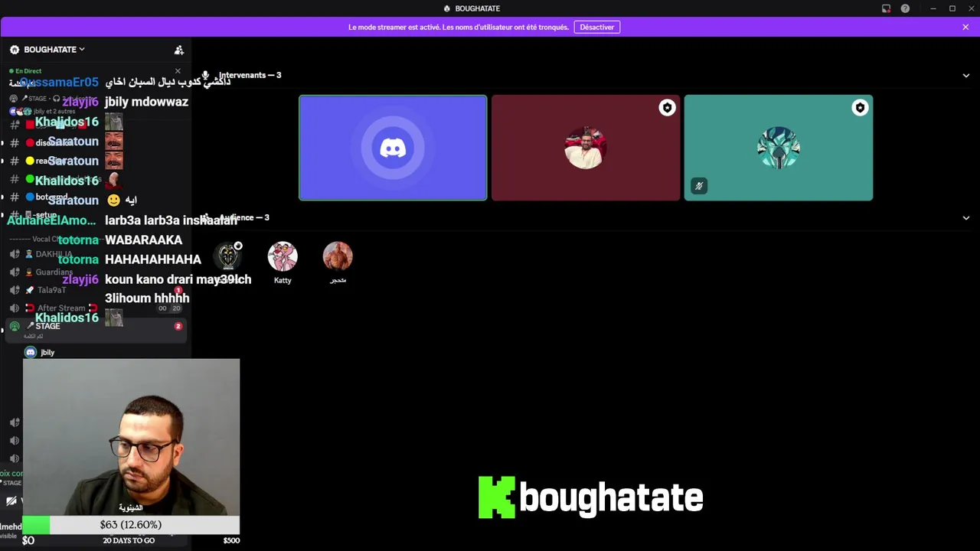The image size is (980, 551).
Task: Dismiss the purple streamer mode banner
Action: 965,27
